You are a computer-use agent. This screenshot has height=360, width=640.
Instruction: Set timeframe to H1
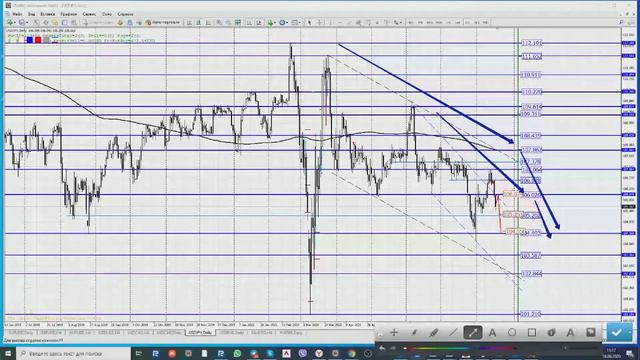coord(449,22)
